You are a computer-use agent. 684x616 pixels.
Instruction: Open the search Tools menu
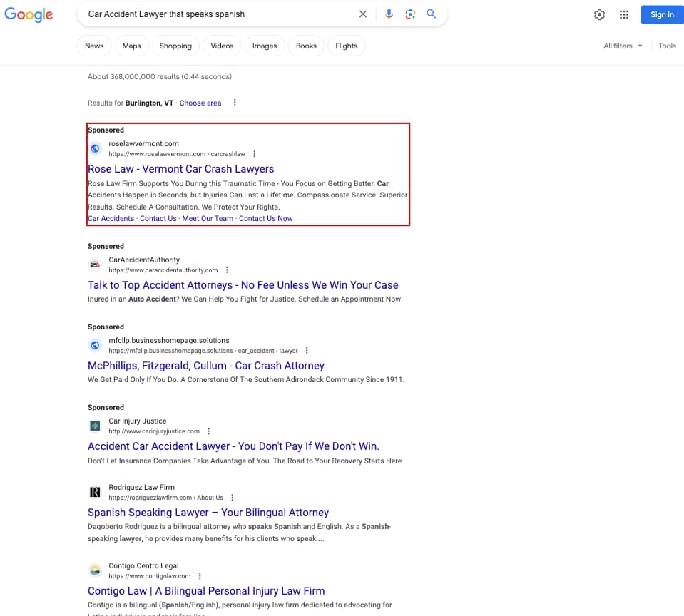(x=667, y=46)
